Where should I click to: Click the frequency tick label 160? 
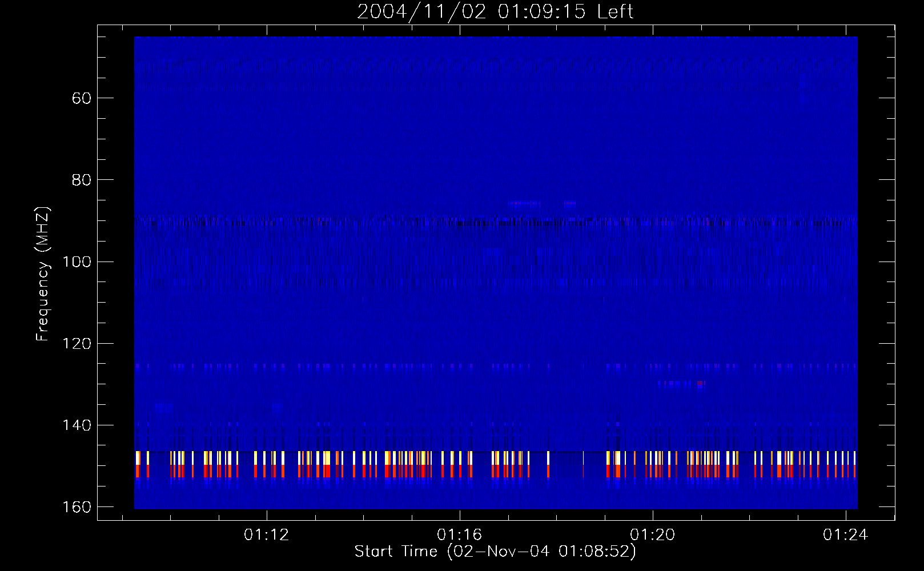point(77,507)
